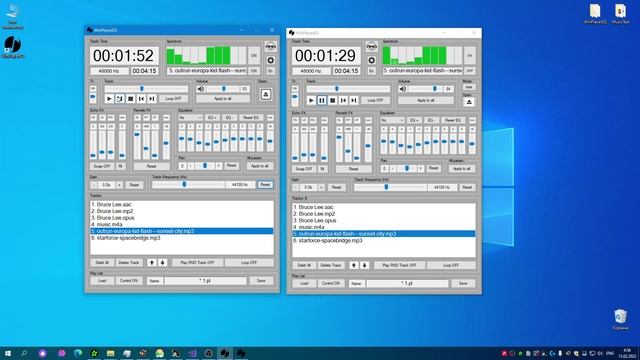
Task: Open settings gear in left player window
Action: coord(271,60)
